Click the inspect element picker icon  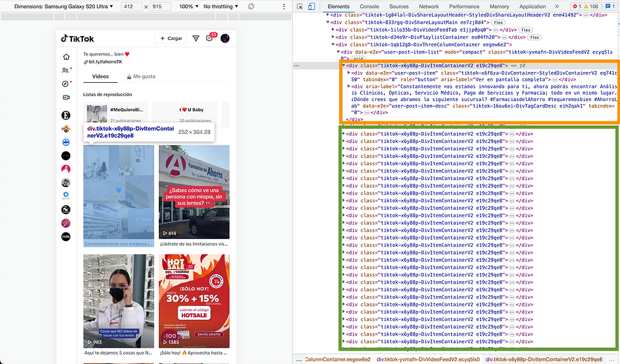pos(300,6)
